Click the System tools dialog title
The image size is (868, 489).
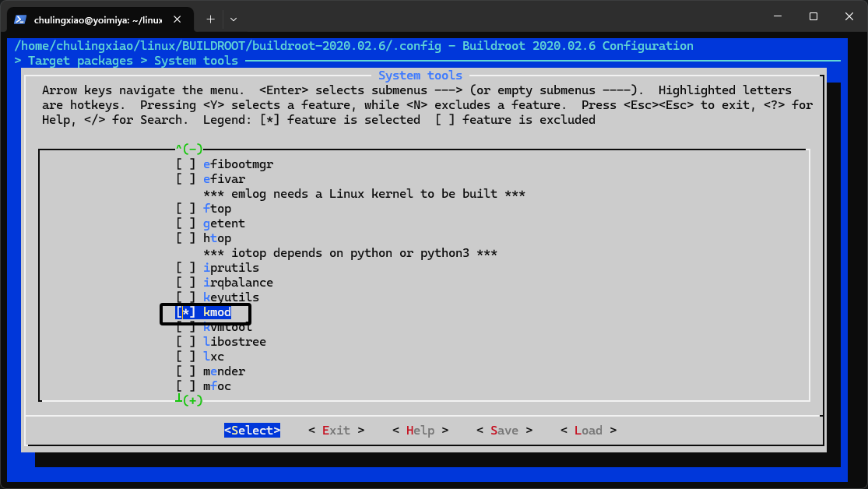[420, 76]
